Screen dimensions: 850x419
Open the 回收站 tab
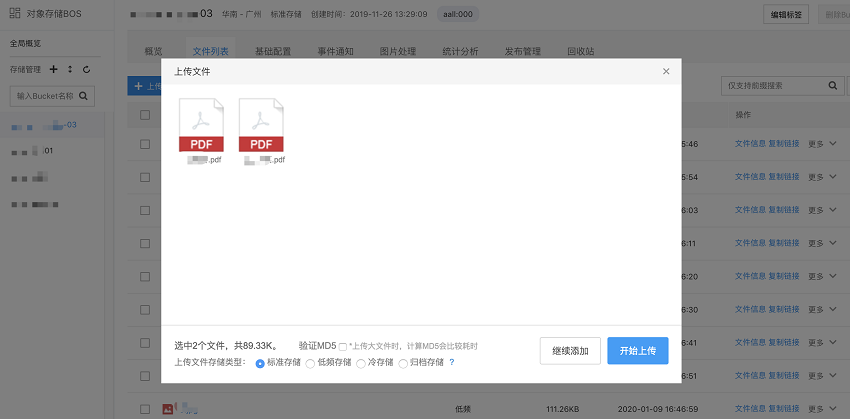pos(581,51)
